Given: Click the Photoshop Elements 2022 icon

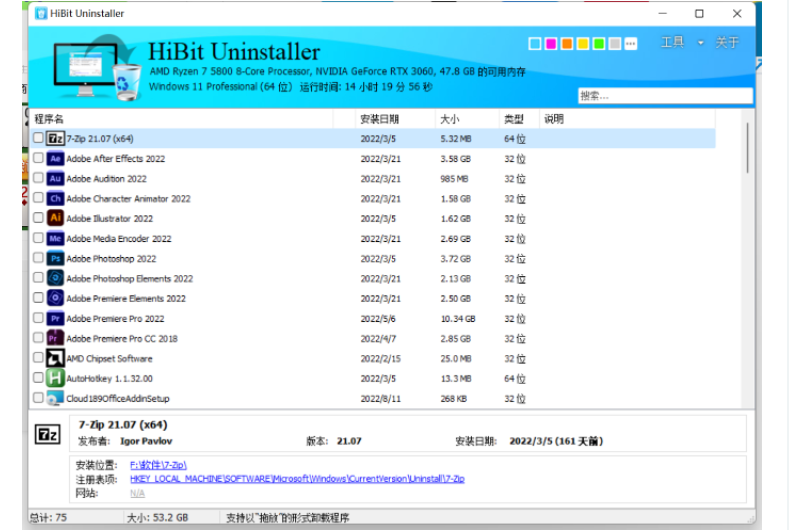Looking at the screenshot, I should coord(55,278).
